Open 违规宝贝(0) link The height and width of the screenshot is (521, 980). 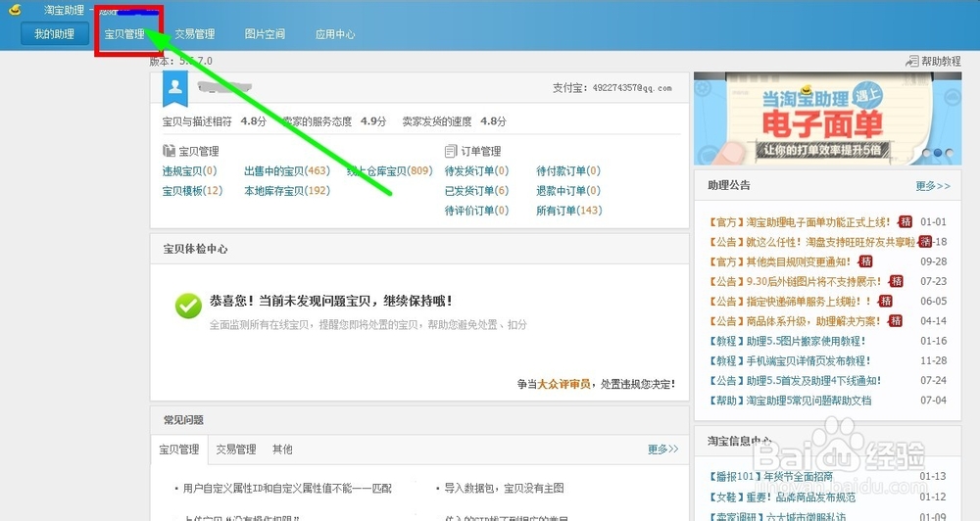click(189, 170)
